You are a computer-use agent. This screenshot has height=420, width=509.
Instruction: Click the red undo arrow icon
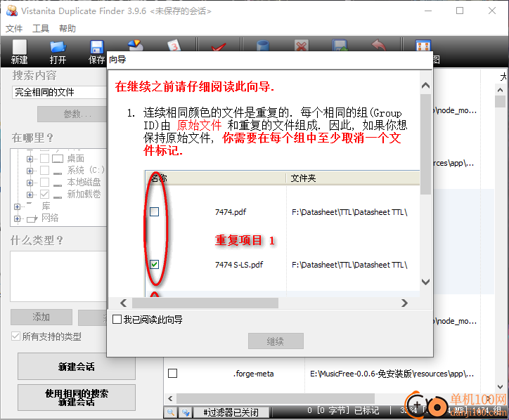378,45
